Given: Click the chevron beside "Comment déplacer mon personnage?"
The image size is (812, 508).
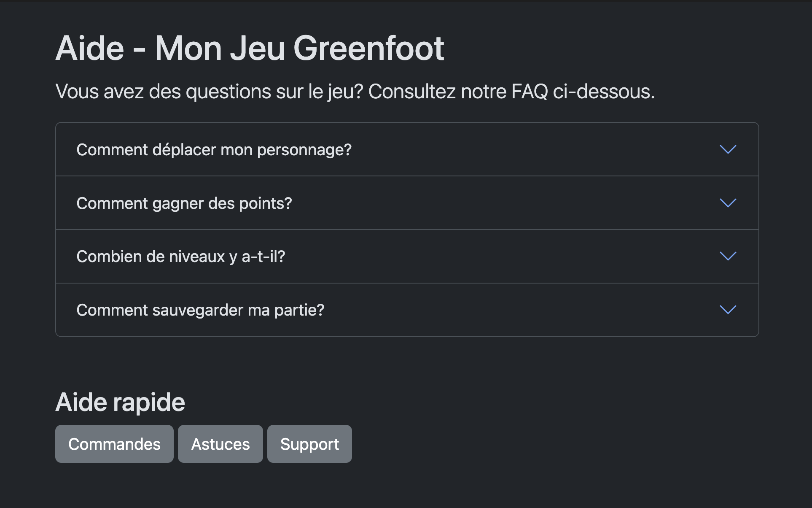Looking at the screenshot, I should (728, 149).
